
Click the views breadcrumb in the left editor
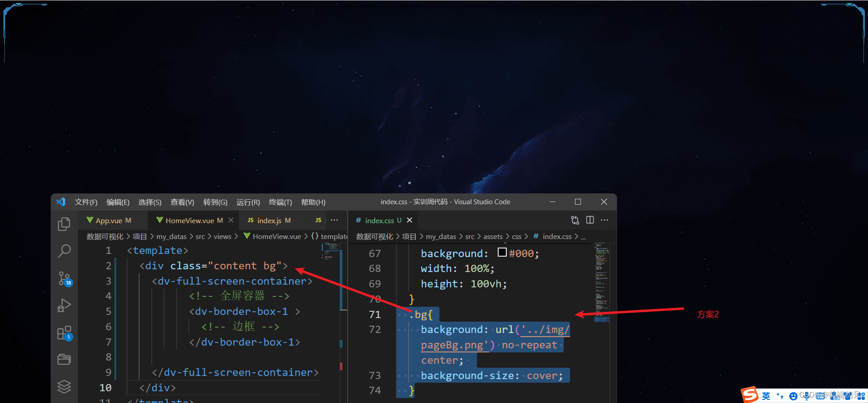tap(222, 236)
